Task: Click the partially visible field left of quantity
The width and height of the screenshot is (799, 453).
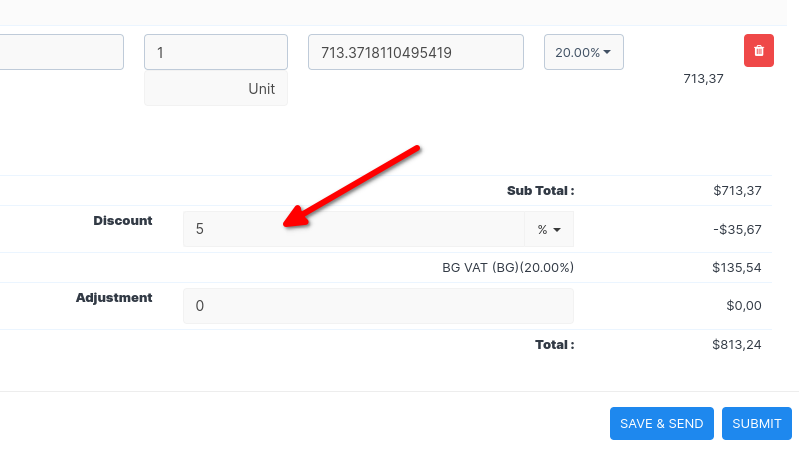Action: coord(60,52)
